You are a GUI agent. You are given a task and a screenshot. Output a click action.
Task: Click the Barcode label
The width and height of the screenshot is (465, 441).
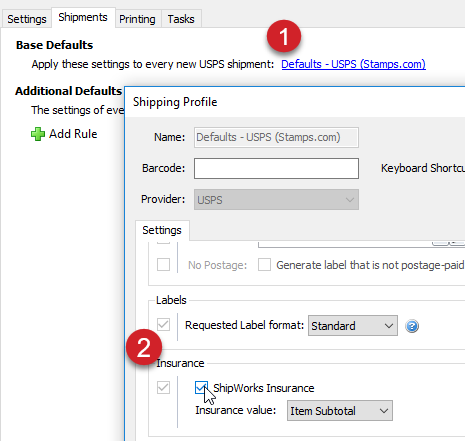coord(163,168)
